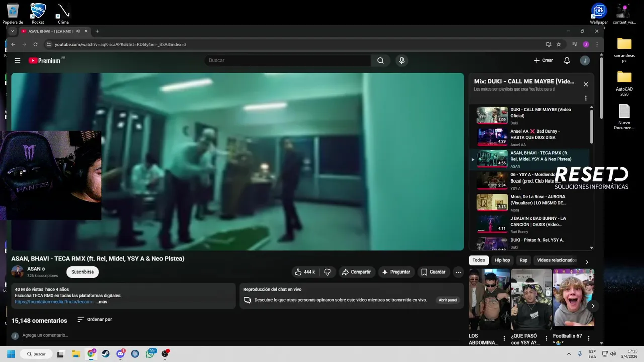Mute tab audio speaker icon

click(x=78, y=31)
